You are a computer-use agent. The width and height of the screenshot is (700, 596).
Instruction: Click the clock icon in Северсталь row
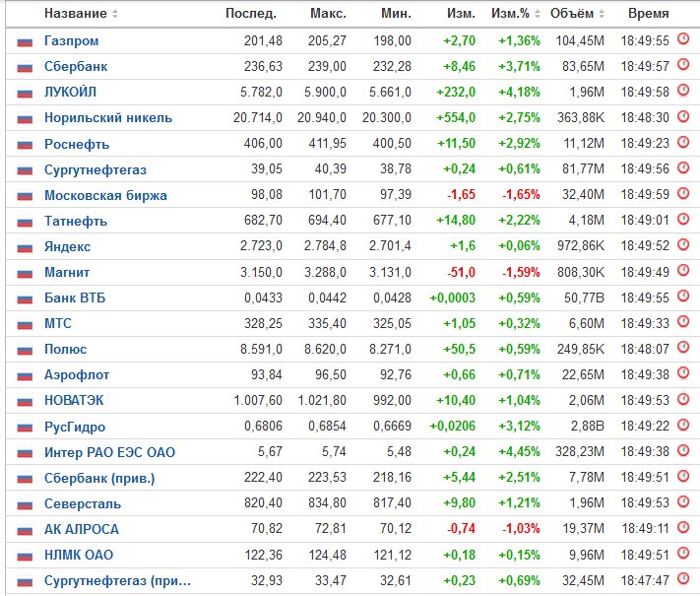click(683, 501)
